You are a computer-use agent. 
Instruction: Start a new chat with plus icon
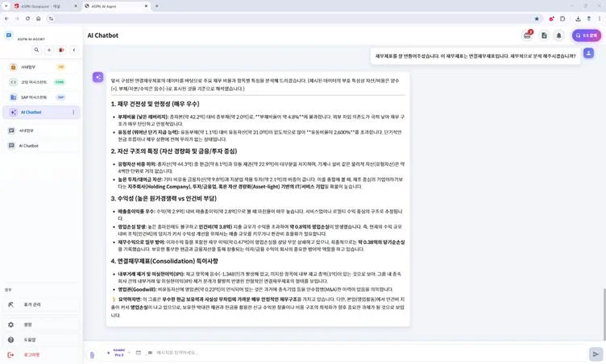(49, 50)
